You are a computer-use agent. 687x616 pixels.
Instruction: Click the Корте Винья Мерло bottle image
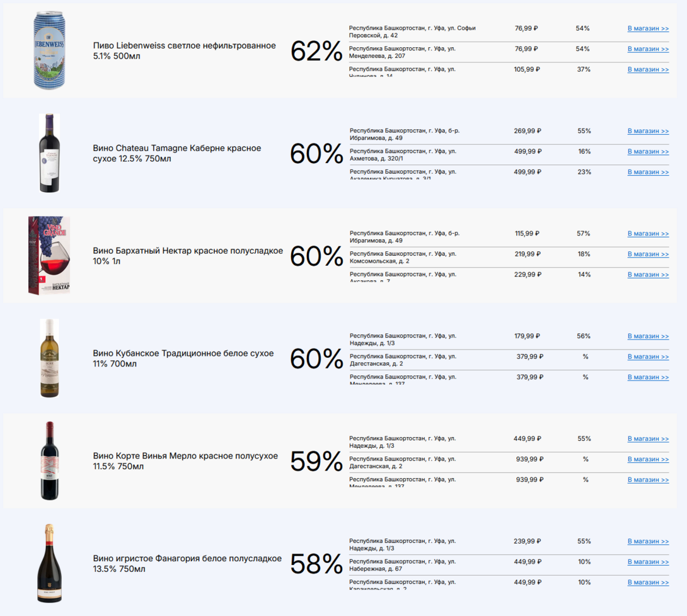(49, 461)
